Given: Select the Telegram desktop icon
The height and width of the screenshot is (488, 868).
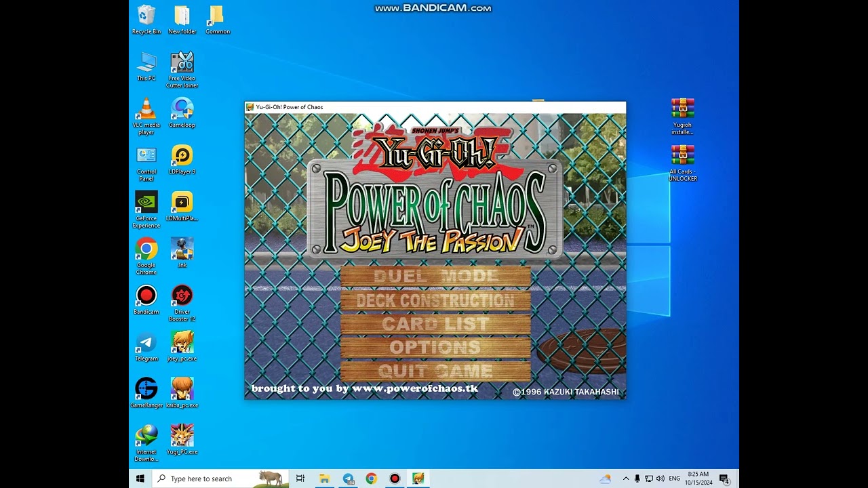Looking at the screenshot, I should 146,347.
